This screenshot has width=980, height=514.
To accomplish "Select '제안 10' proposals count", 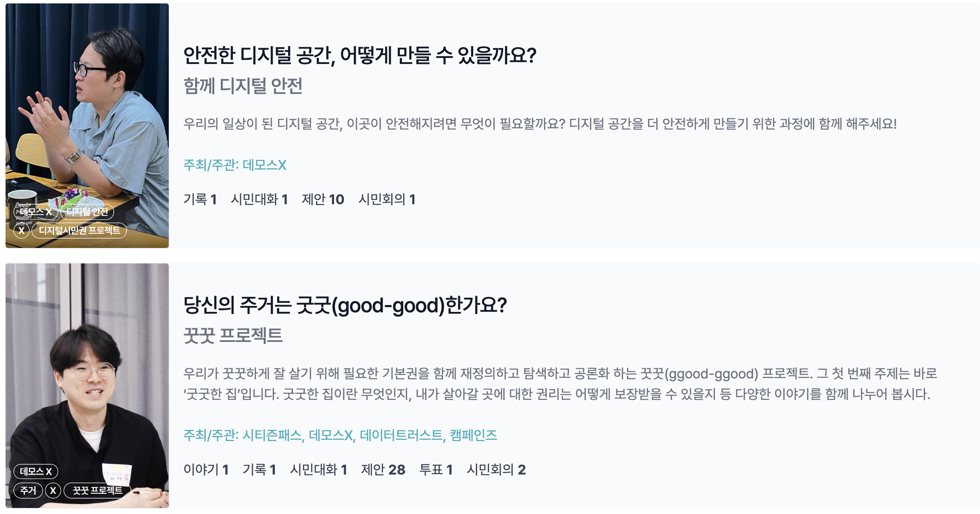I will point(323,200).
